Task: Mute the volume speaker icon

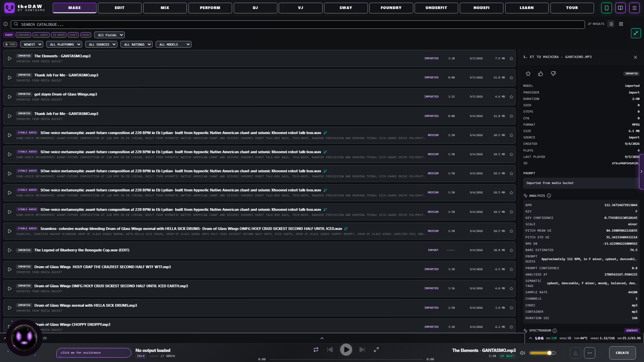Action: (522, 353)
